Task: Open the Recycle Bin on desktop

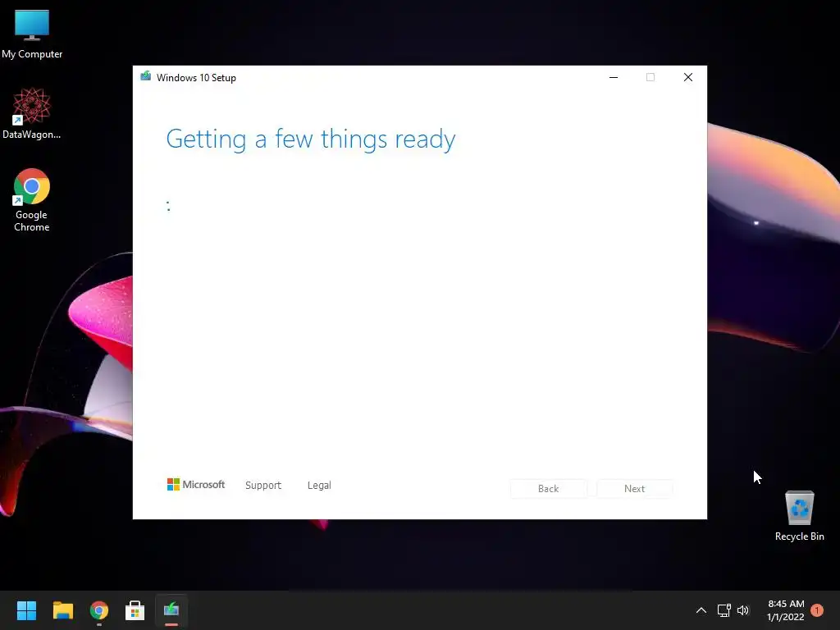Action: tap(799, 515)
